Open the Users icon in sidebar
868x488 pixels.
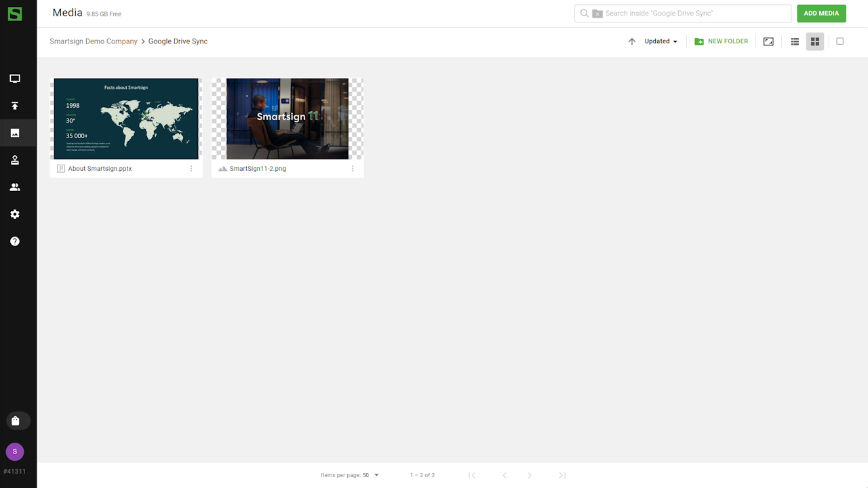click(15, 187)
